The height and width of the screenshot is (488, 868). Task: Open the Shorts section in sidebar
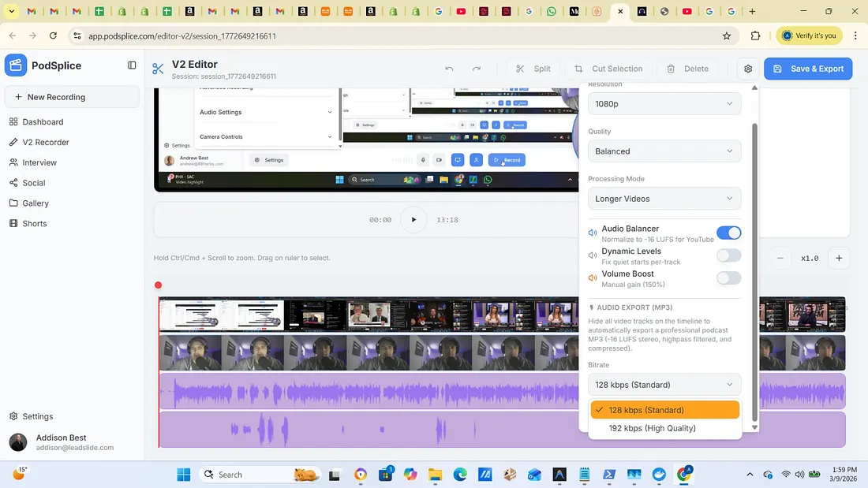tap(35, 223)
